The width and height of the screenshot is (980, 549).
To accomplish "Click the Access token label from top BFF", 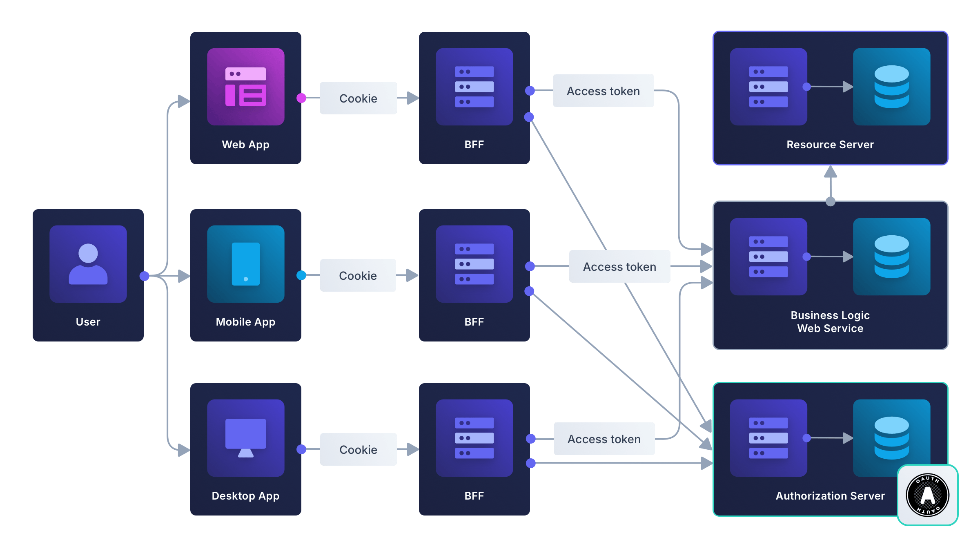I will (604, 91).
